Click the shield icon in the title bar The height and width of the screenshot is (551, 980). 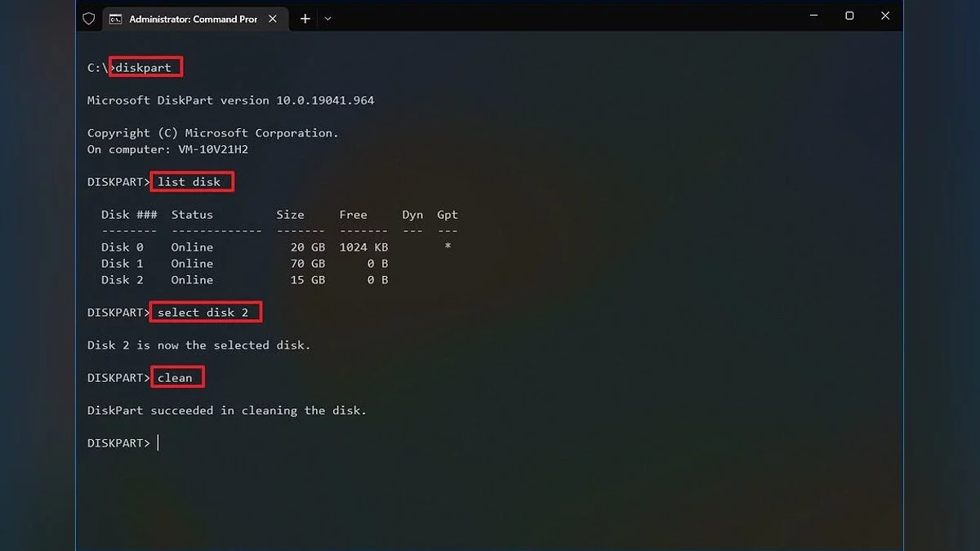(x=89, y=19)
